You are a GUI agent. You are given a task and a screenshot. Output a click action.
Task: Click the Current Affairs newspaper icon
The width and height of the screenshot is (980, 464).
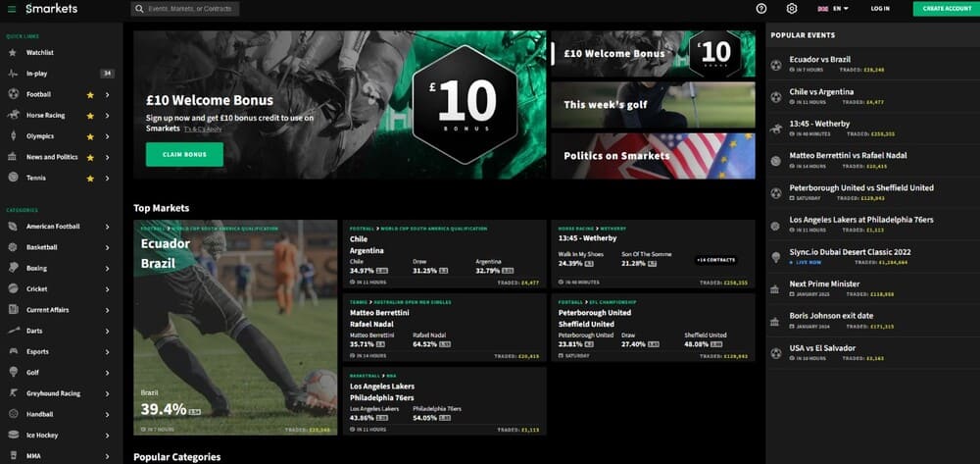[x=13, y=310]
